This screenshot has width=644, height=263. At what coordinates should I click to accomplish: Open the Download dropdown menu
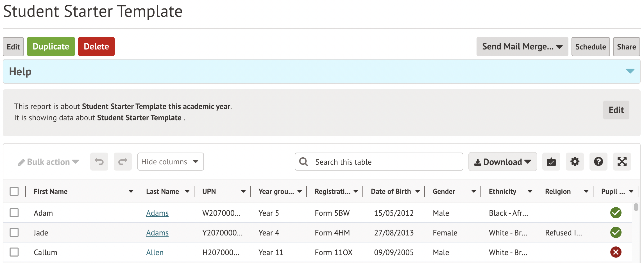coord(502,162)
